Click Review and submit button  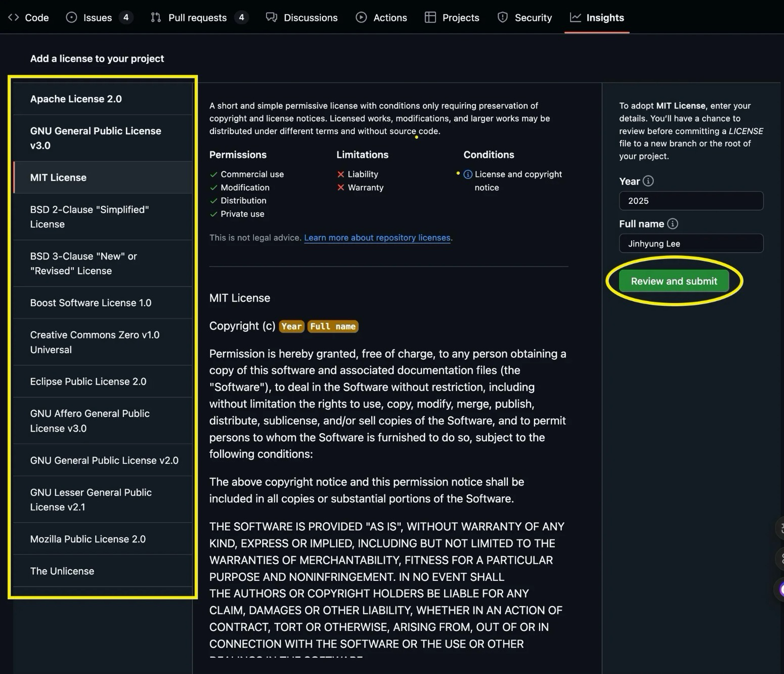[x=674, y=281]
